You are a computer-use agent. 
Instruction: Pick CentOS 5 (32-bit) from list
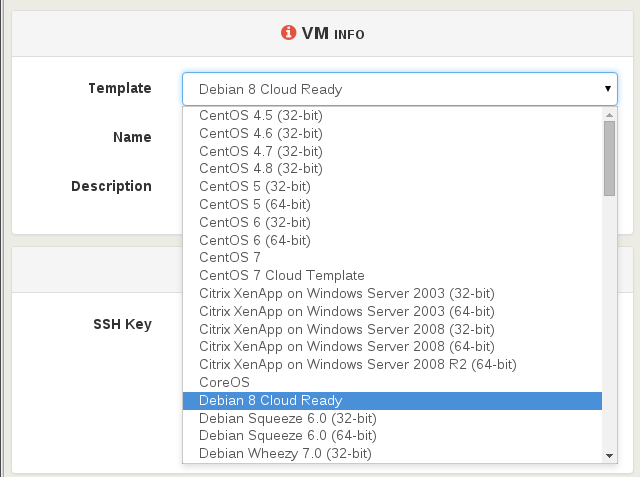[x=392, y=186]
